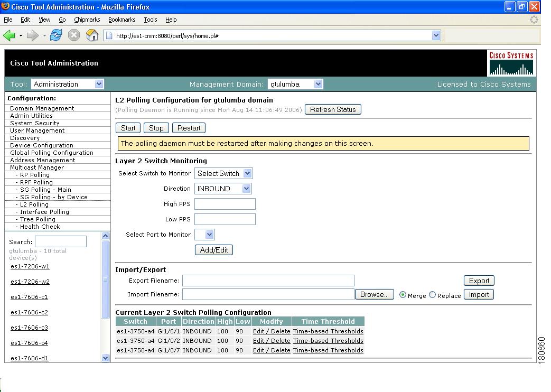The image size is (551, 392).
Task: Click the device list scroll up arrow
Action: [106, 236]
